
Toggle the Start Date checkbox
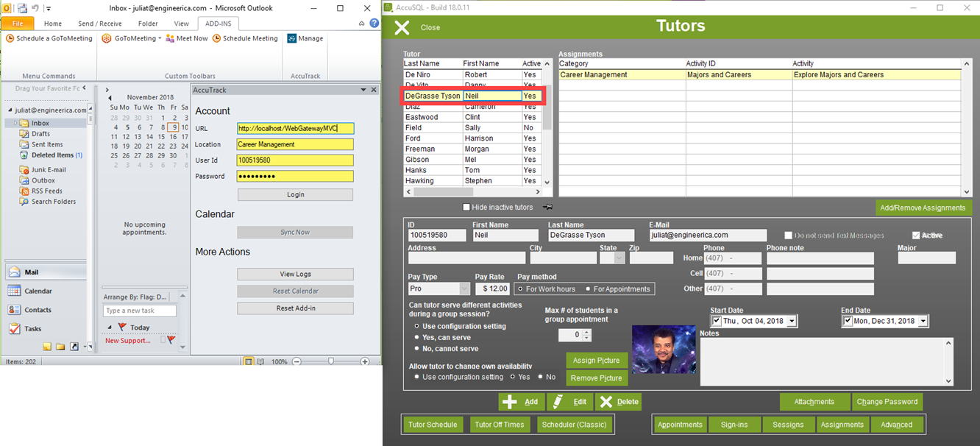[x=717, y=322]
